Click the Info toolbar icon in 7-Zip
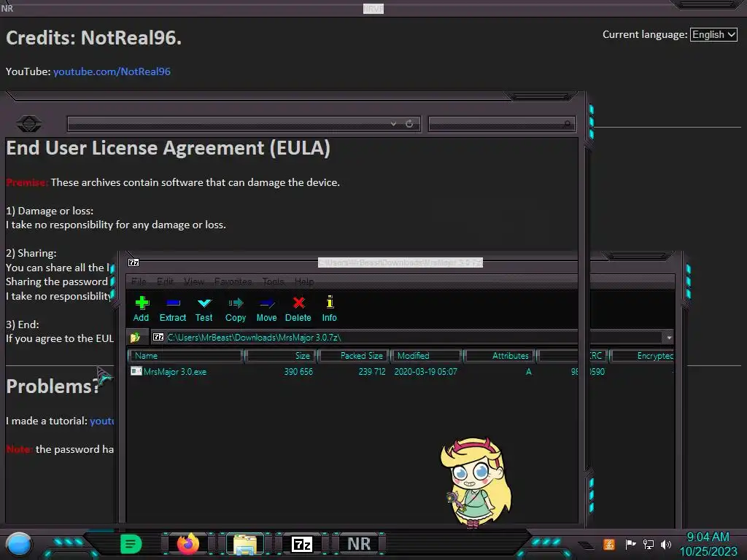The width and height of the screenshot is (747, 560). pos(329,309)
